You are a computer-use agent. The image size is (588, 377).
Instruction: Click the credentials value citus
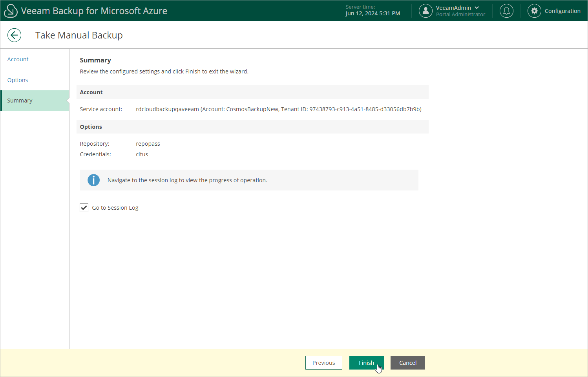[142, 154]
